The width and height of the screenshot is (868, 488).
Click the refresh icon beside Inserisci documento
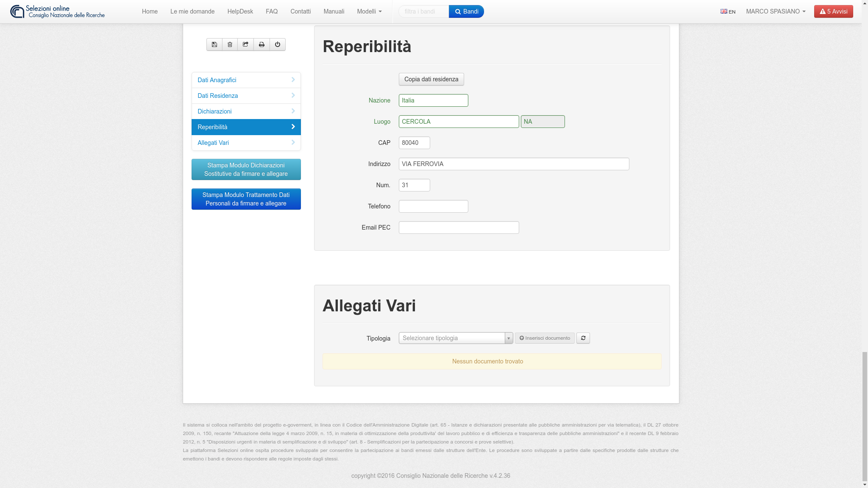pyautogui.click(x=583, y=338)
